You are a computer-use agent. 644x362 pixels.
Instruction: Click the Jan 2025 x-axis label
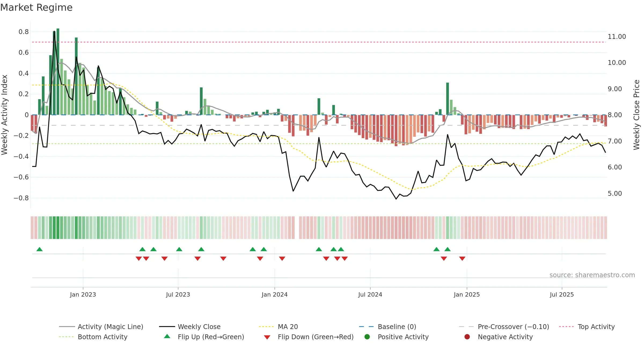(x=467, y=294)
